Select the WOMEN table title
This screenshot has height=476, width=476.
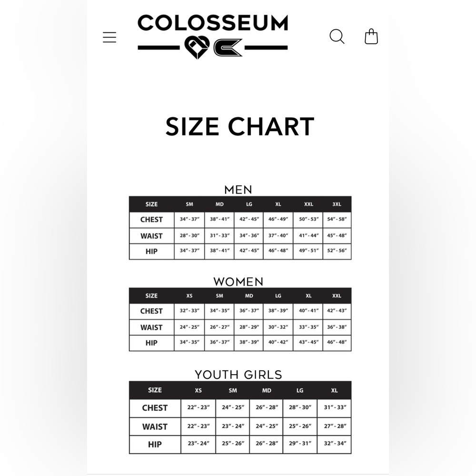click(x=238, y=282)
